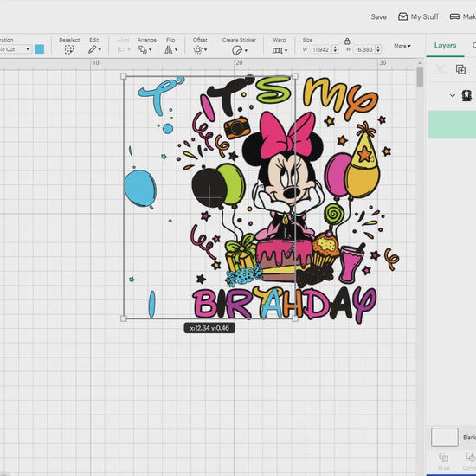The width and height of the screenshot is (476, 476).
Task: Click the top-right selection handle
Action: point(295,76)
